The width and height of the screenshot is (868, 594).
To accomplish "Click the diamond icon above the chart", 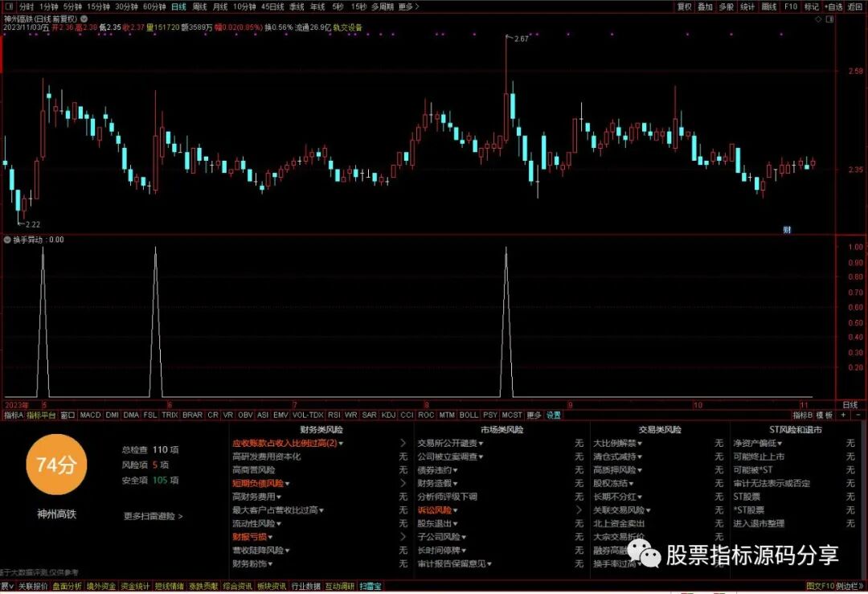I will pyautogui.click(x=818, y=18).
